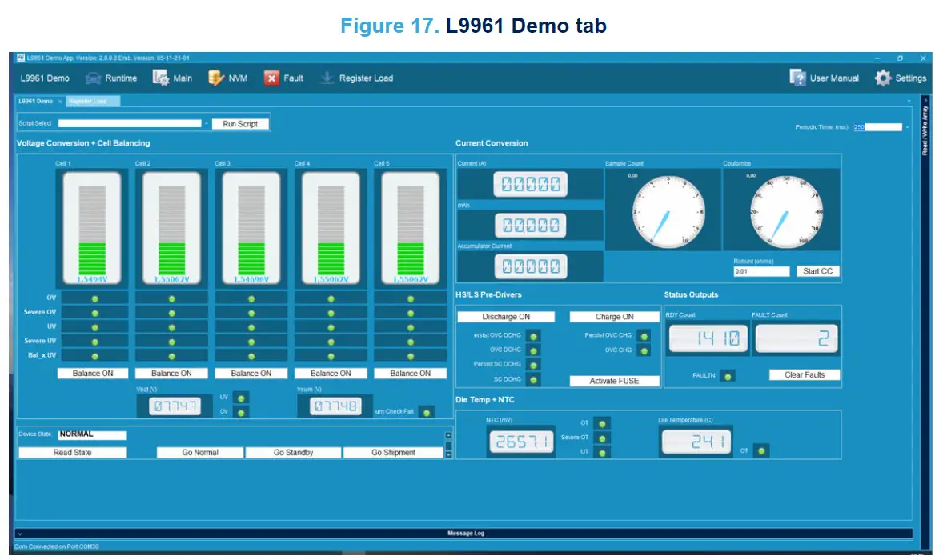Open the Periodic Timer dropdown arrow
The image size is (939, 560).
907,127
